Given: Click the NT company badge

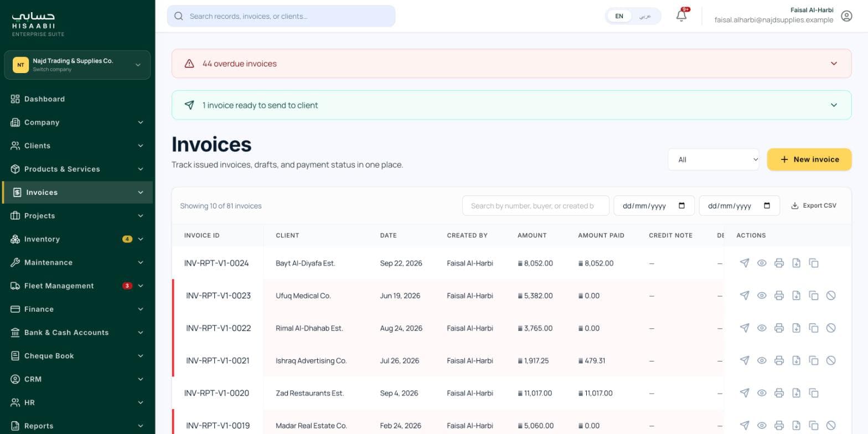Looking at the screenshot, I should point(20,65).
